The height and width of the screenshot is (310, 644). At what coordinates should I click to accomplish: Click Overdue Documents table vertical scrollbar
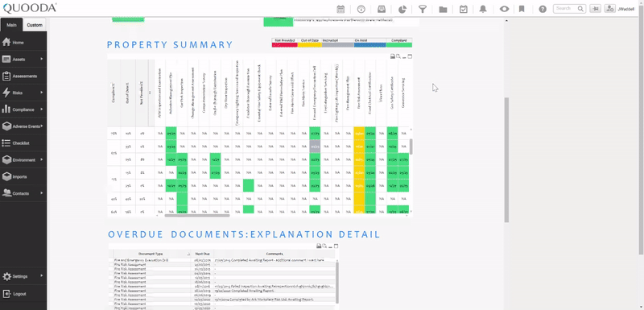337,283
